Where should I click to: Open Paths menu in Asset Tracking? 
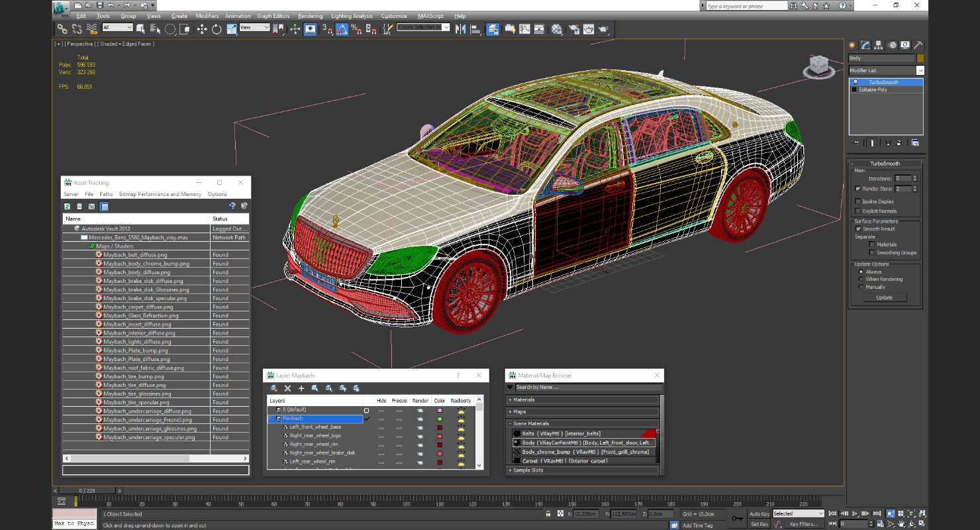106,194
